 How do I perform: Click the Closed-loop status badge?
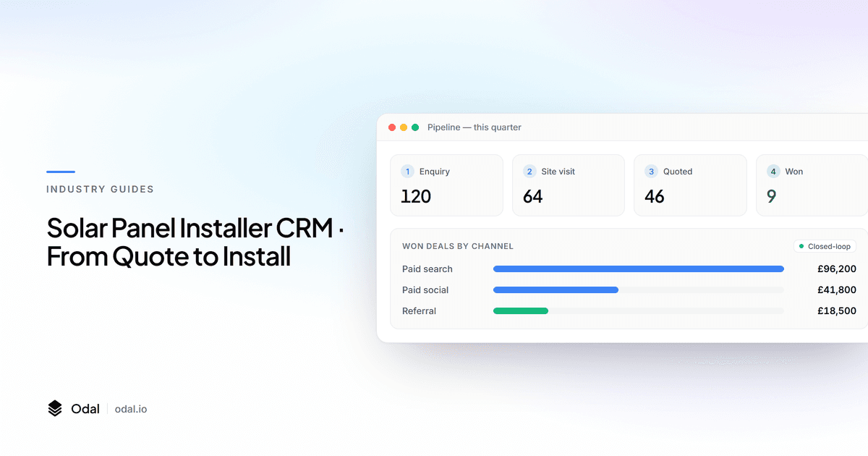pos(825,246)
